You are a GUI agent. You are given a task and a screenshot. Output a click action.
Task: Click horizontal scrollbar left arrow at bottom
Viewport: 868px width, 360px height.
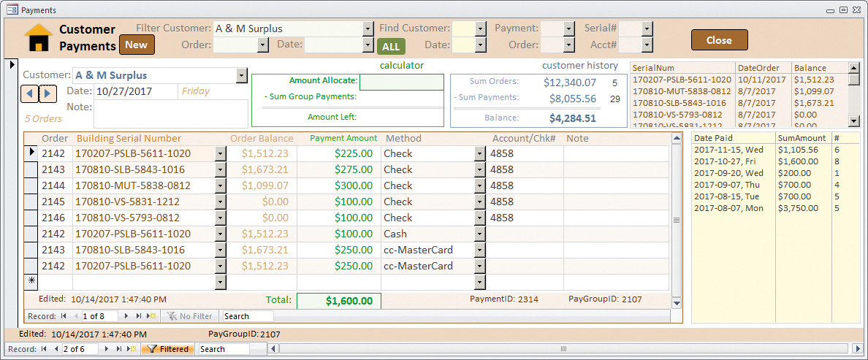coord(273,349)
